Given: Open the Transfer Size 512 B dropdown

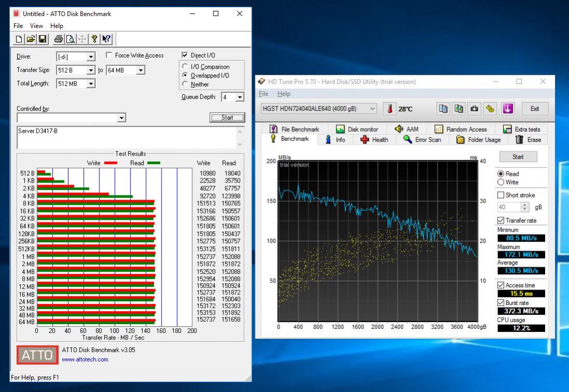Looking at the screenshot, I should pyautogui.click(x=76, y=70).
